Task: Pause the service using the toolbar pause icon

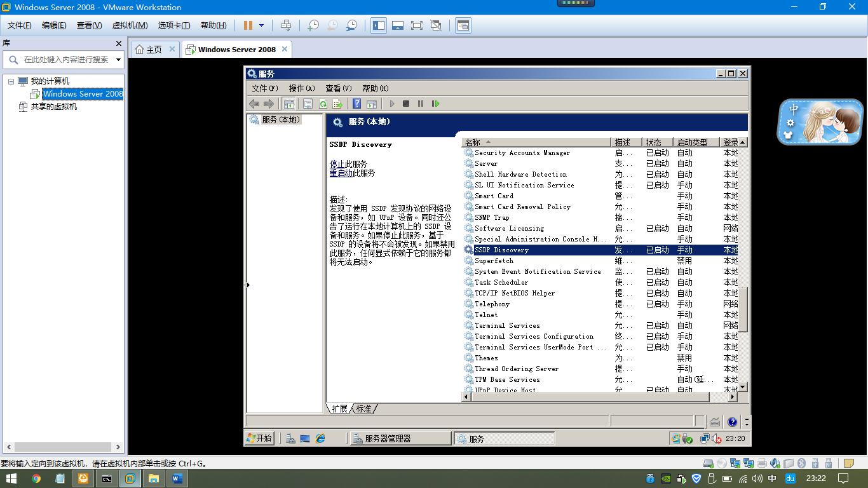Action: coord(421,104)
